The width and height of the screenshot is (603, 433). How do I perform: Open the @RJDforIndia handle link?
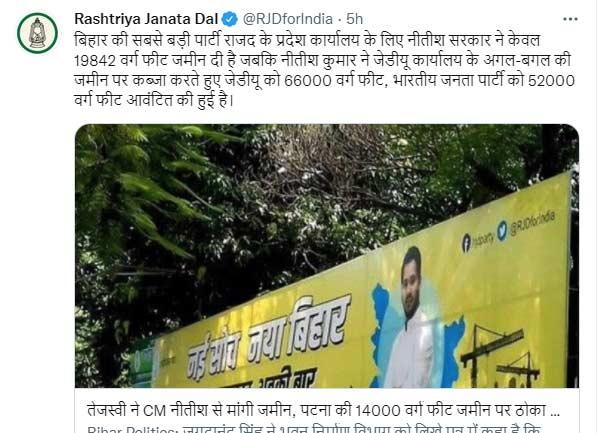(x=287, y=19)
